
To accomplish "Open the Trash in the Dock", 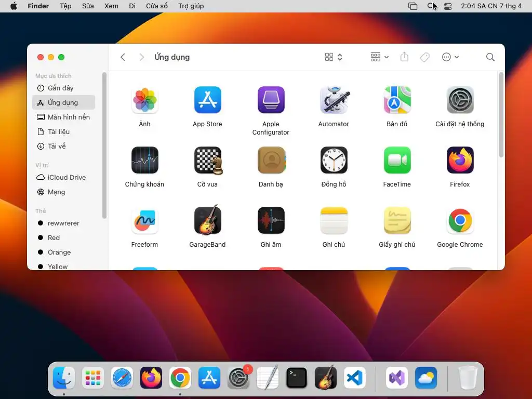I will click(x=468, y=378).
